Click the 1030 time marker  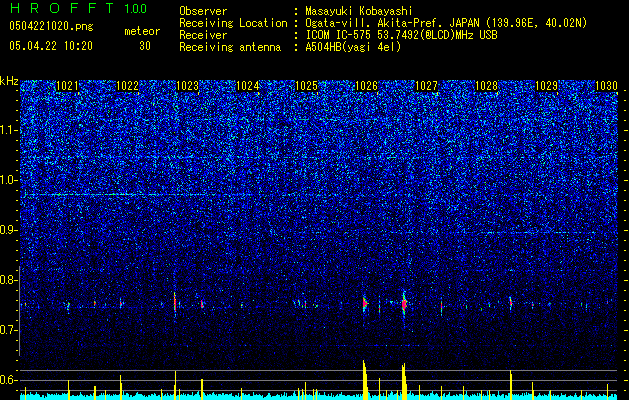tap(606, 86)
